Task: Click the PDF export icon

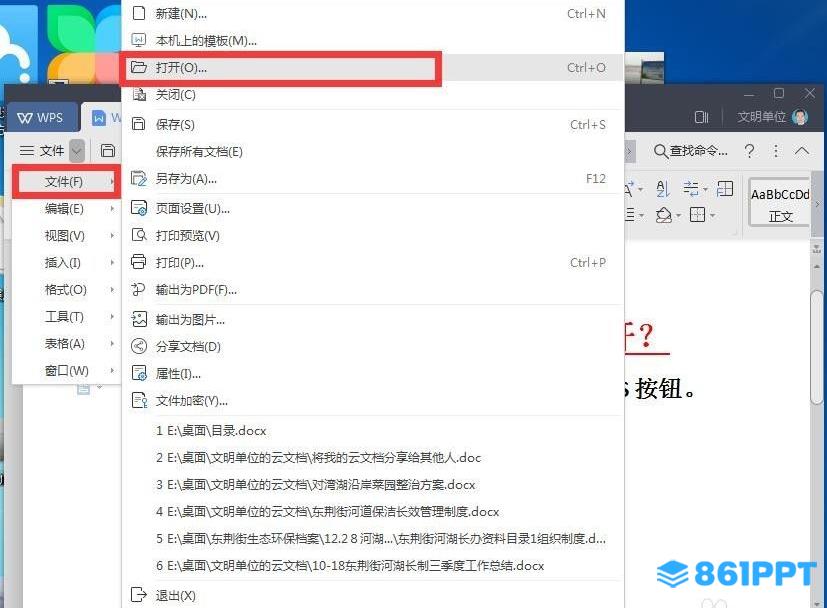Action: pos(139,289)
